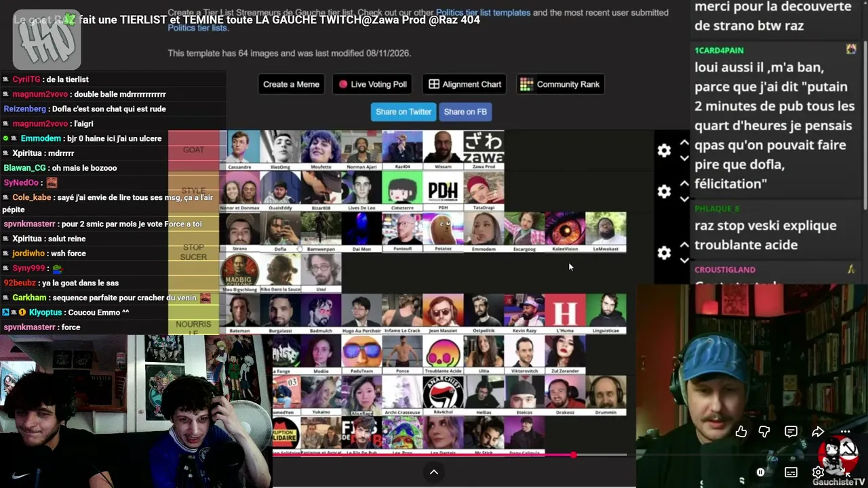Dislike the video with the thumbs-down icon

pyautogui.click(x=764, y=432)
